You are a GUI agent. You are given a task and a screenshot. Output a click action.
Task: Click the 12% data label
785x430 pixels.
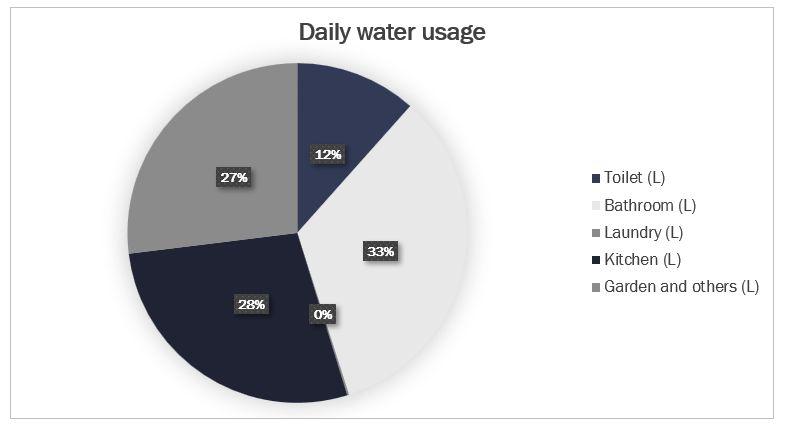coord(325,155)
